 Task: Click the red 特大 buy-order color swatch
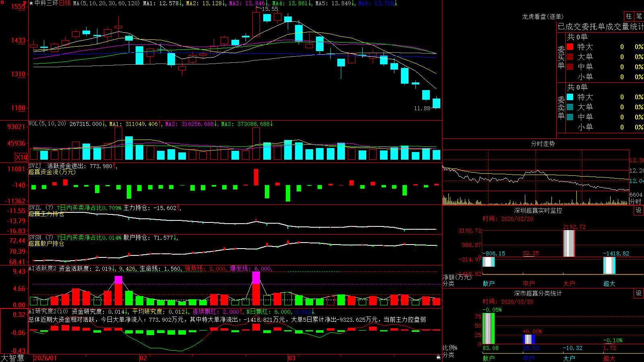click(x=570, y=47)
